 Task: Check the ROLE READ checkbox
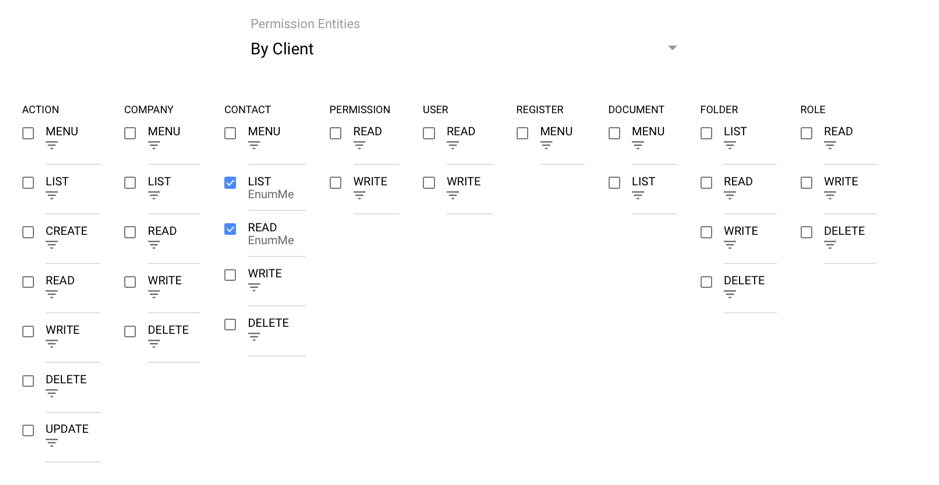[x=807, y=133]
